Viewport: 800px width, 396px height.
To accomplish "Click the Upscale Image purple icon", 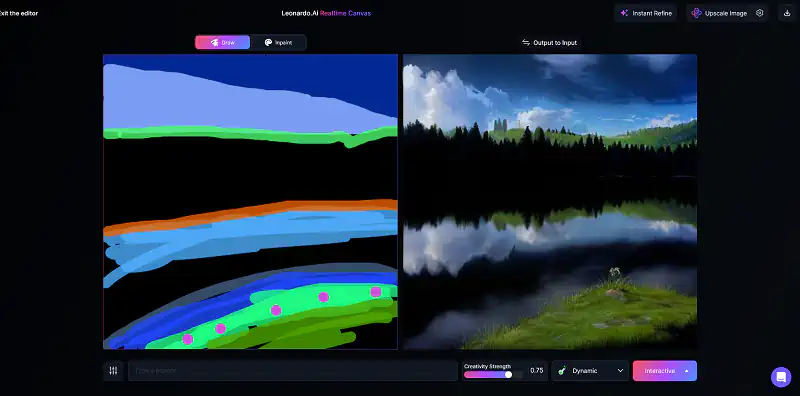I will click(696, 13).
